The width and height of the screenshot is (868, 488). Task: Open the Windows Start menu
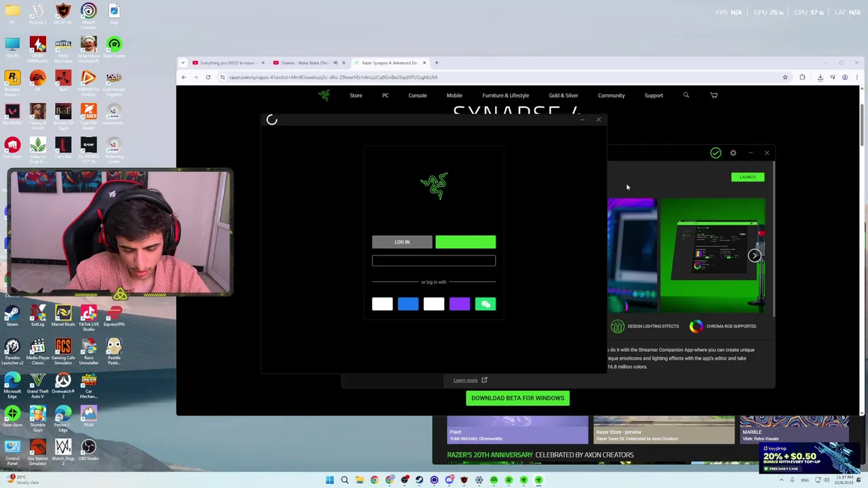tap(330, 480)
